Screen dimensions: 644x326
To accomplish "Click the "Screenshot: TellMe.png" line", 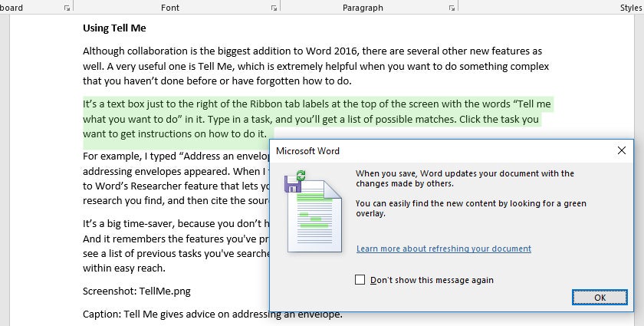I will [136, 291].
